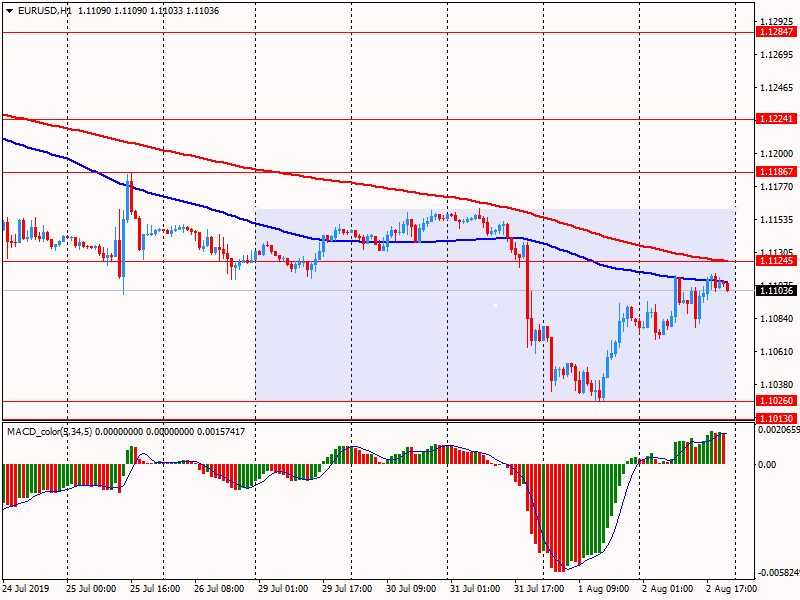Click the 1.10380 price scale value
Image resolution: width=800 pixels, height=600 pixels.
coord(777,385)
